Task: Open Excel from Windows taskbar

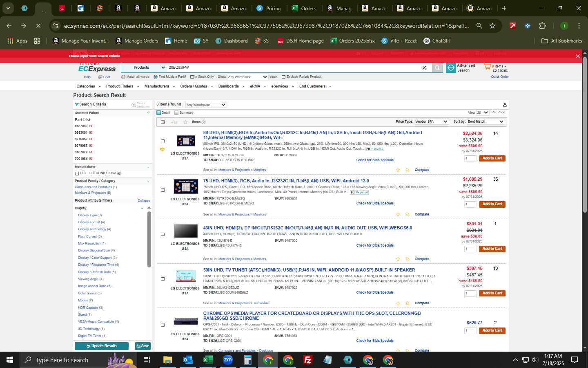Action: click(207, 360)
